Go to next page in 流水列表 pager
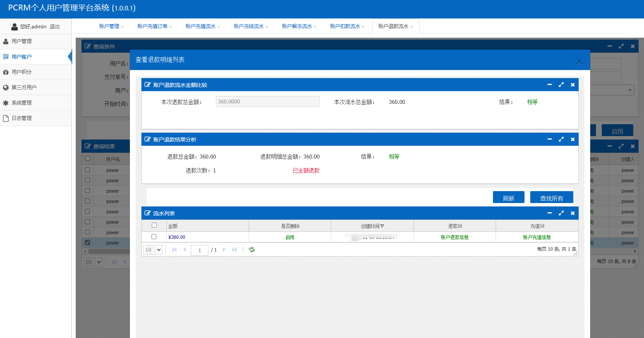644x338 pixels. point(224,250)
